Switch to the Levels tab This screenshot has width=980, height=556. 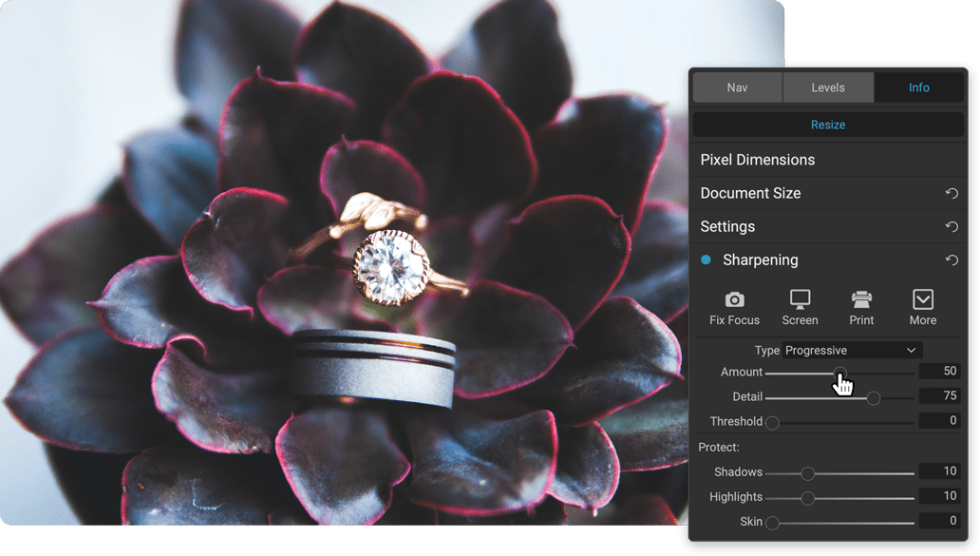pyautogui.click(x=828, y=87)
